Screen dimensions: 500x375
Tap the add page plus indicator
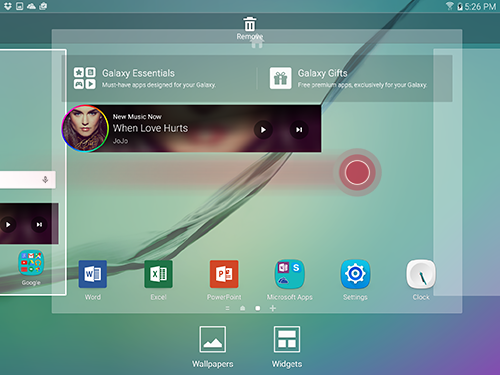273,308
